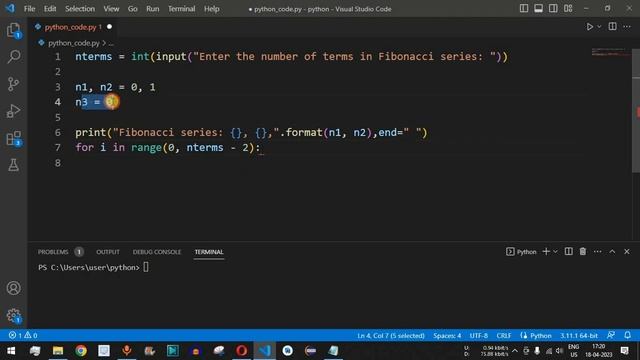Image resolution: width=640 pixels, height=360 pixels.
Task: Show hidden system tray icons chevron
Action: (515, 351)
